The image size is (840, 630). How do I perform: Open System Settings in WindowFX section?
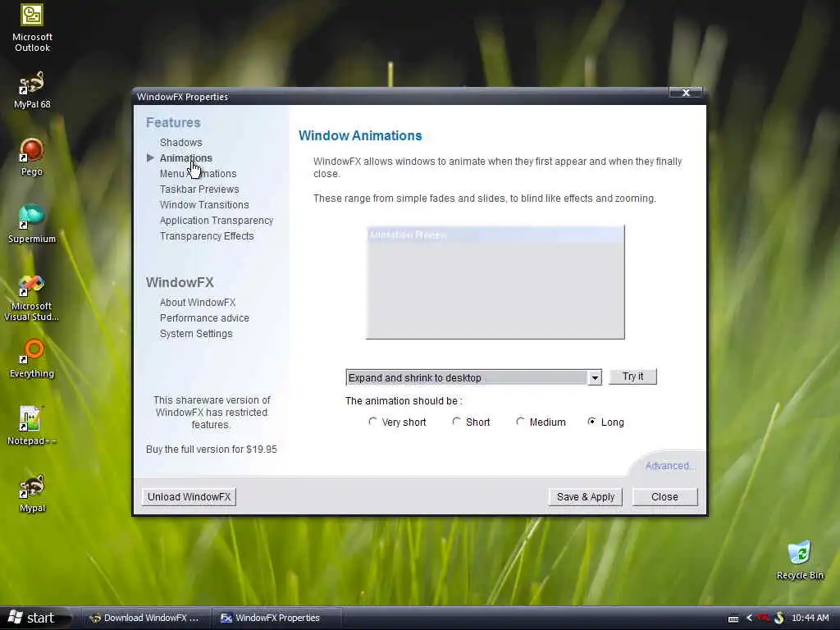coord(196,333)
